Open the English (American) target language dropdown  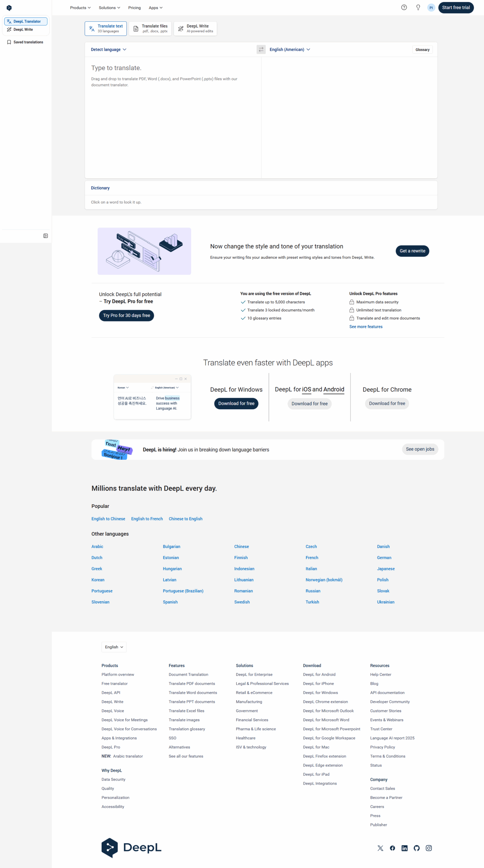pos(289,50)
